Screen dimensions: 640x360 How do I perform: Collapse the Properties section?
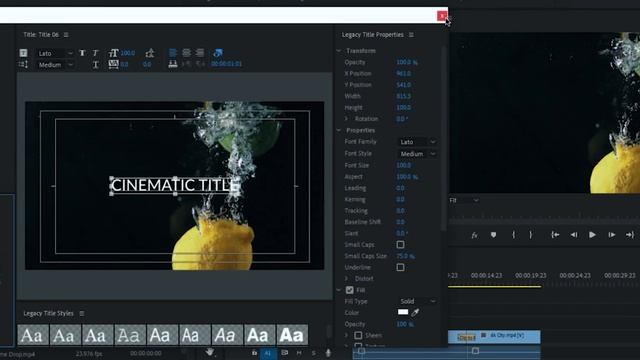click(x=339, y=130)
